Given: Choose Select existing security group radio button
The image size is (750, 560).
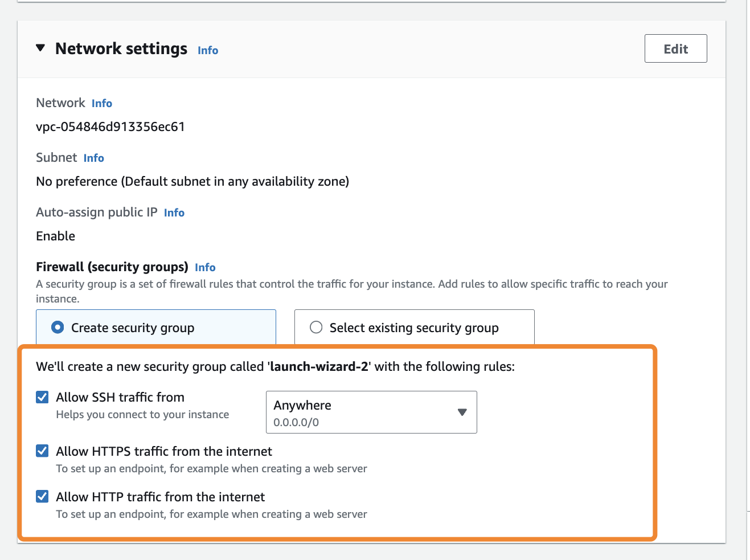Looking at the screenshot, I should click(x=316, y=328).
